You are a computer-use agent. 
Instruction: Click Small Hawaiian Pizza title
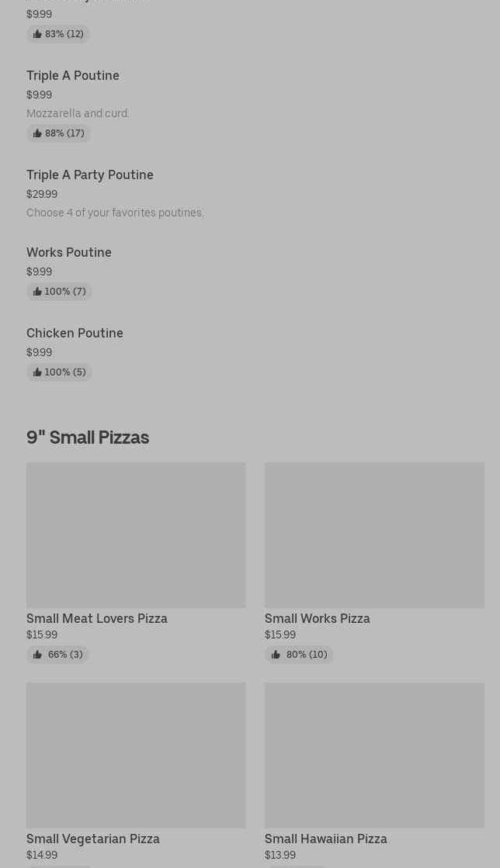pos(326,839)
